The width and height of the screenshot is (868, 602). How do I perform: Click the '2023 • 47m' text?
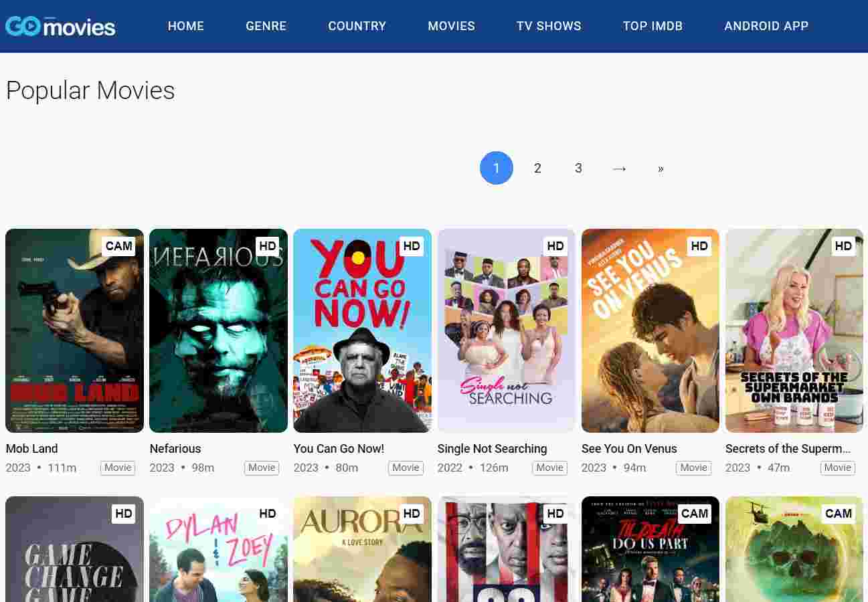758,468
